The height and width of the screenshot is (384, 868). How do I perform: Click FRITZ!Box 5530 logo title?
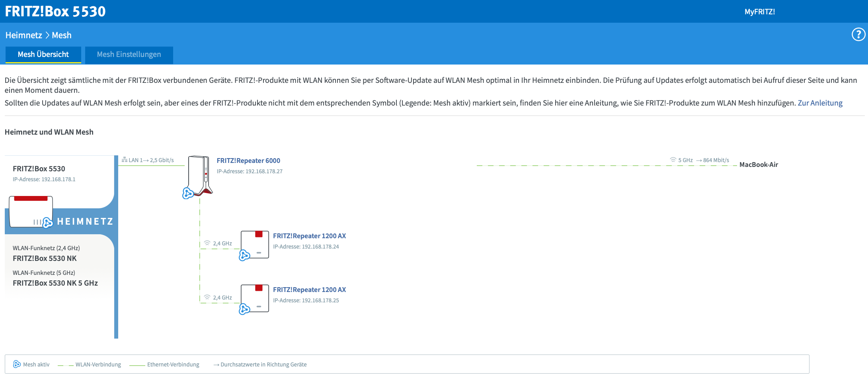[x=55, y=11]
